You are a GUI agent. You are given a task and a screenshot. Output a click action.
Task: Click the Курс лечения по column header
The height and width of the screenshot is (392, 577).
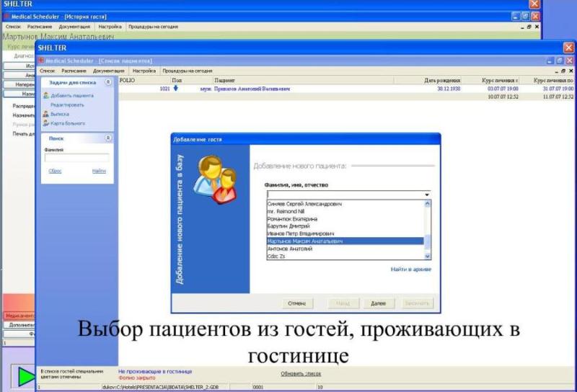coord(553,80)
